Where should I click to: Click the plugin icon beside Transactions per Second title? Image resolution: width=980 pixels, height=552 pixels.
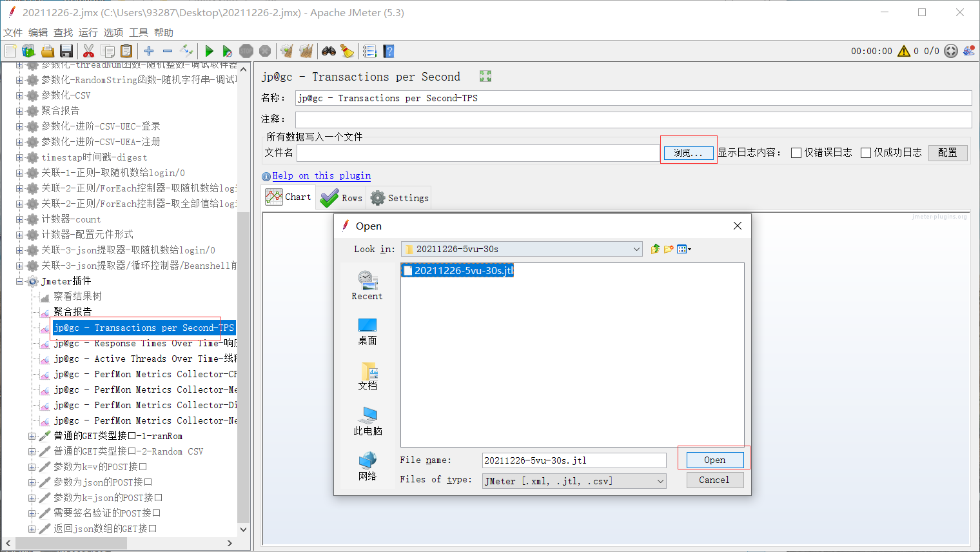click(x=485, y=76)
